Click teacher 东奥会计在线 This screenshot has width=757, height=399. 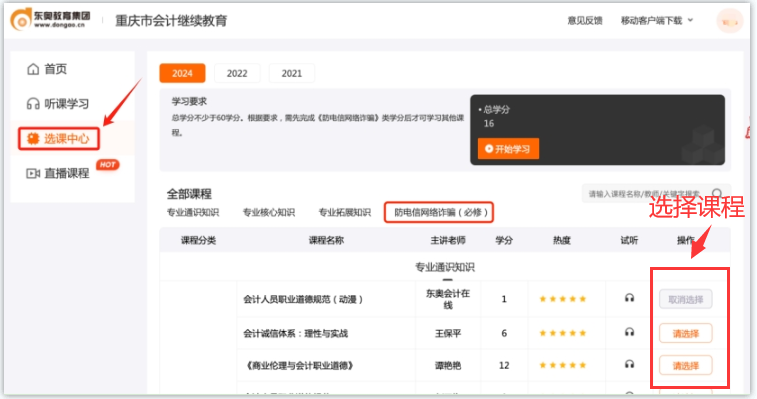pyautogui.click(x=448, y=299)
